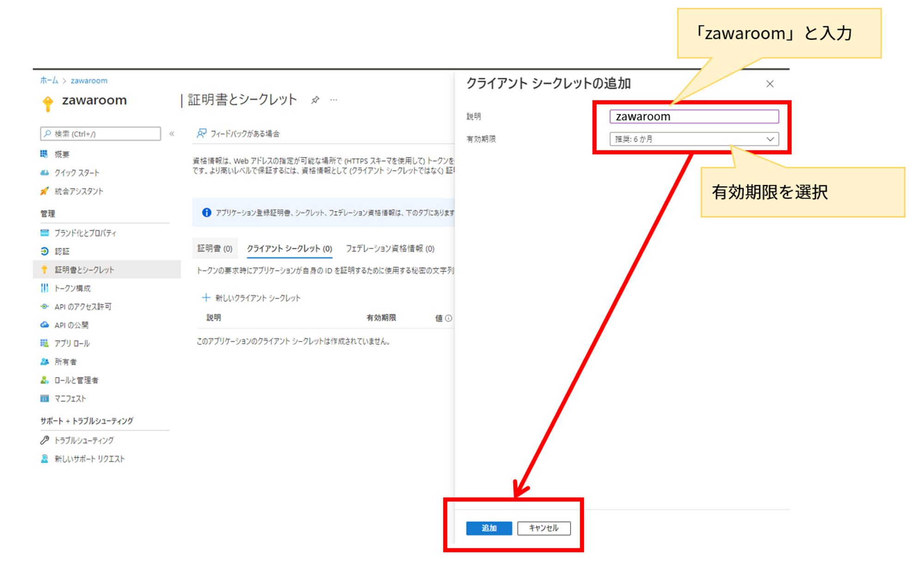Image resolution: width=924 pixels, height=561 pixels.
Task: Open トラブルシューティング wrench item
Action: (x=84, y=440)
